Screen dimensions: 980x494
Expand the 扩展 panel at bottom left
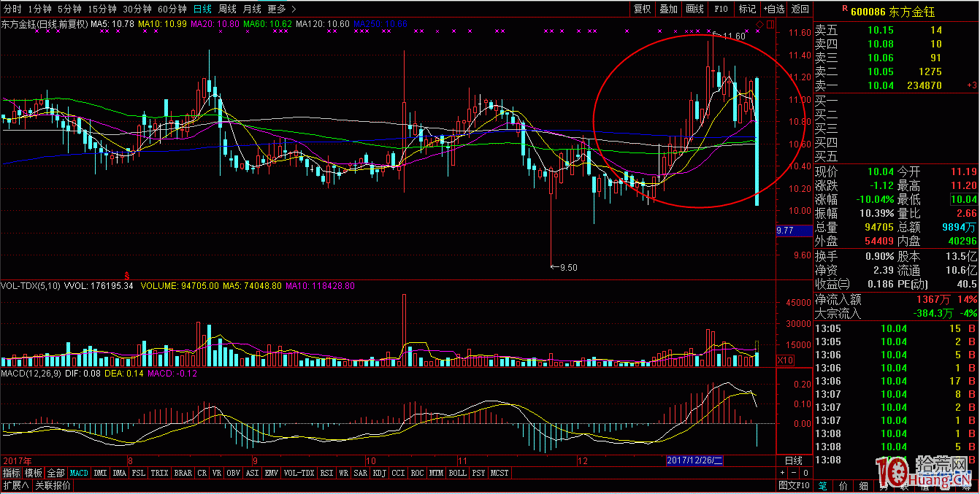(x=15, y=486)
